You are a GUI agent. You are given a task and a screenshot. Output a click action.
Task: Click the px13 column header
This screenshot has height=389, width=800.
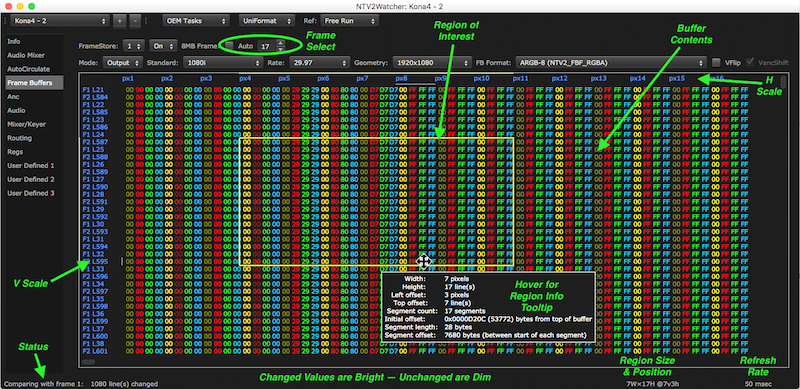598,79
